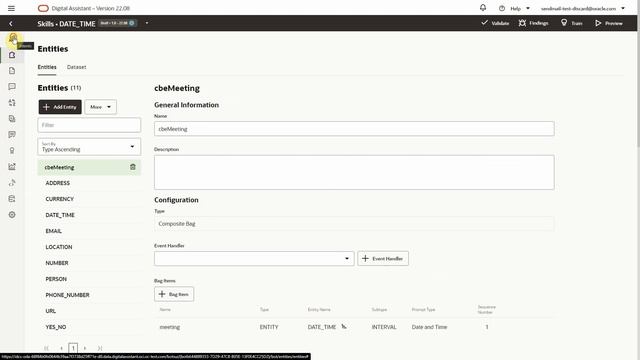Click into the Description text area
The image size is (640, 360).
354,172
